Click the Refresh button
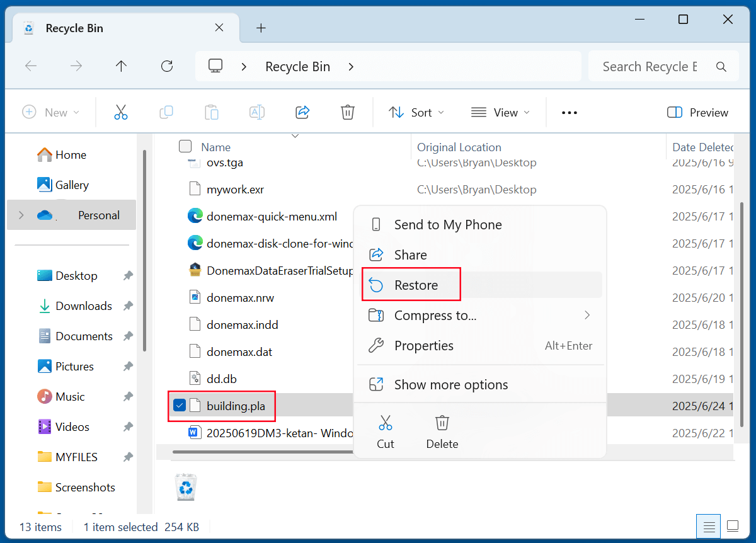 point(167,66)
